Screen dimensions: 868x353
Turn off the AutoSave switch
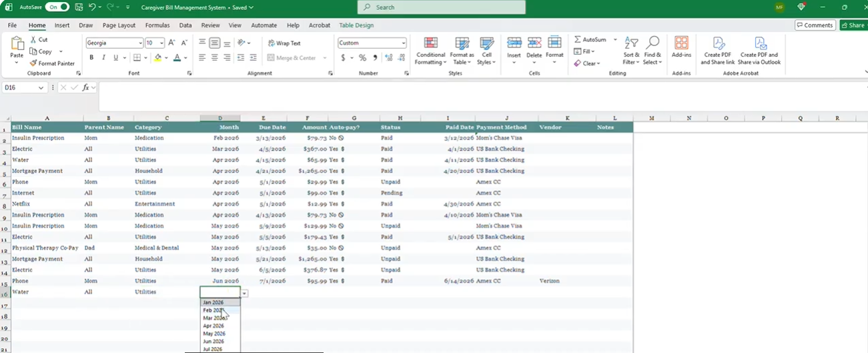pyautogui.click(x=57, y=7)
